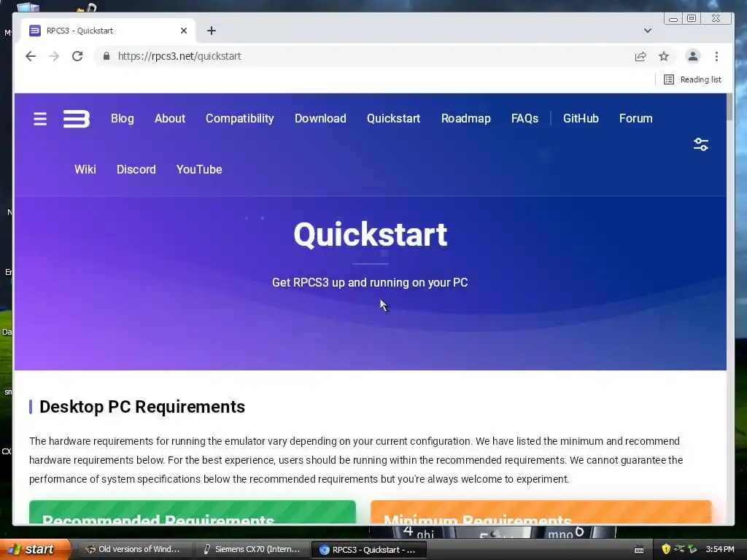747x560 pixels.
Task: Reload the page with refresh icon
Action: [77, 56]
